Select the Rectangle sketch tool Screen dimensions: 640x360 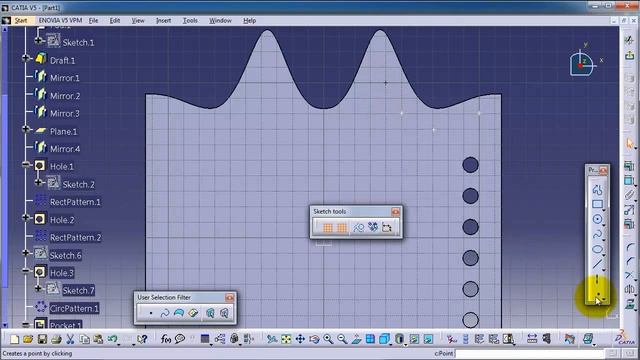[x=597, y=204]
